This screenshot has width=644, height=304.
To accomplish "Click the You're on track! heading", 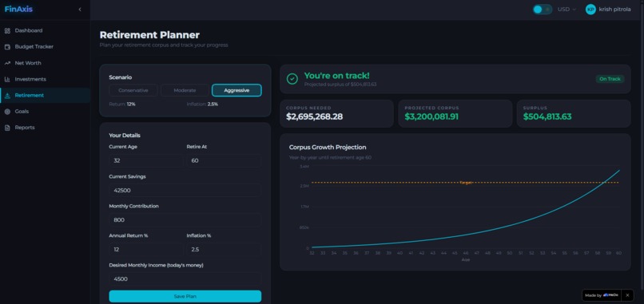I will click(337, 76).
